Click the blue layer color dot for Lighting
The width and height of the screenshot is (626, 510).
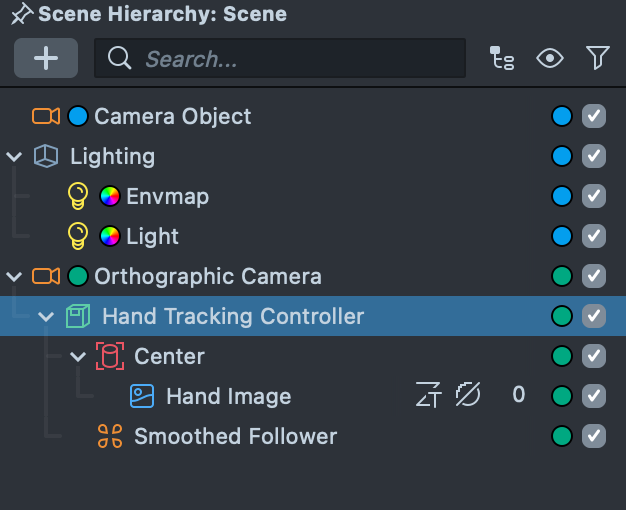pos(562,156)
